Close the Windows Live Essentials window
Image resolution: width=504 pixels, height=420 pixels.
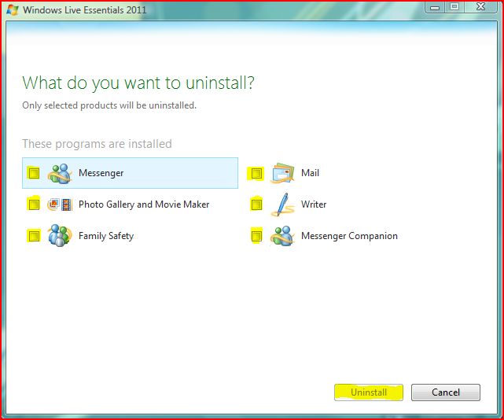point(480,7)
